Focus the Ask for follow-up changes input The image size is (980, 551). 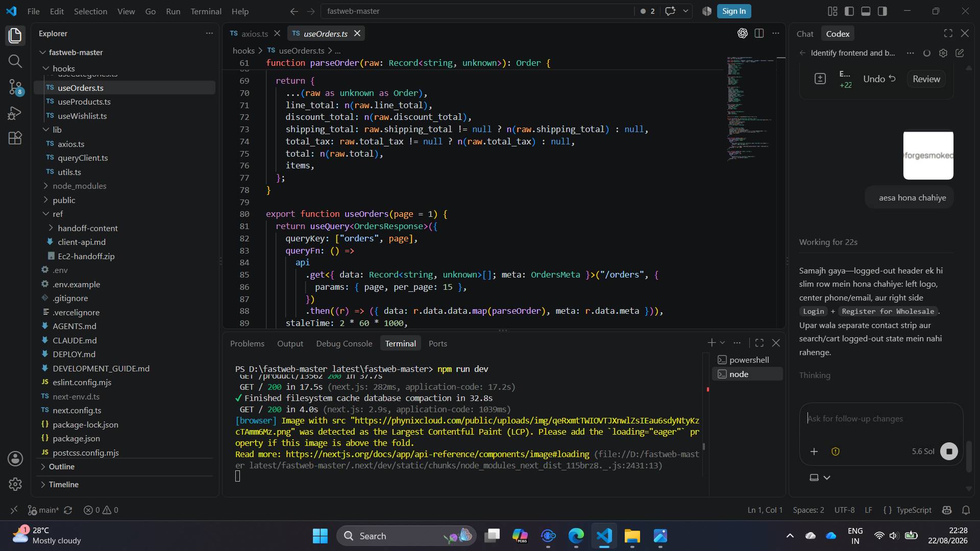coord(881,419)
